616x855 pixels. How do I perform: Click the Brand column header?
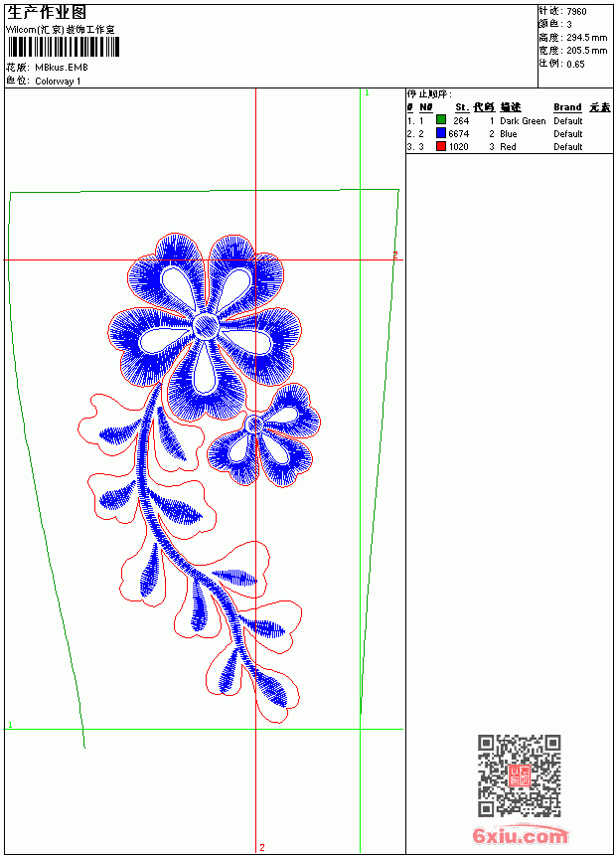coord(567,107)
